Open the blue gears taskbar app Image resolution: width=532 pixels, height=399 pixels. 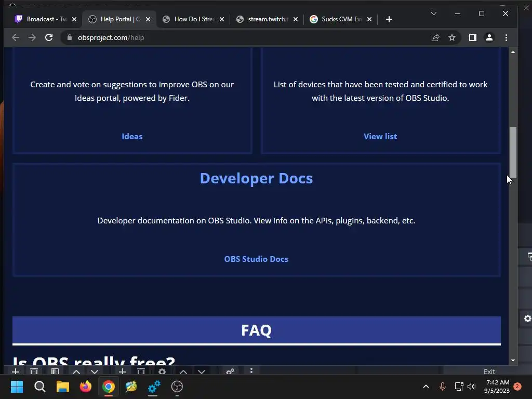coord(154,387)
